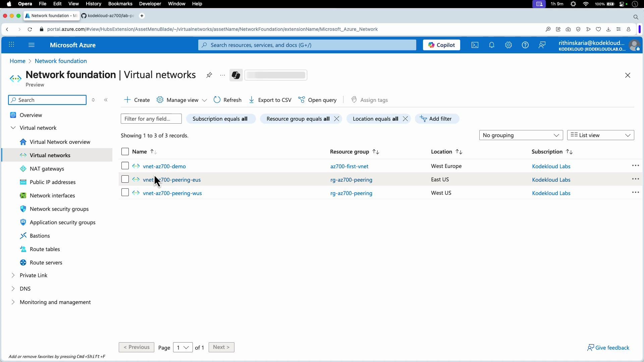
Task: Open the feedback icon in the header
Action: point(542,45)
